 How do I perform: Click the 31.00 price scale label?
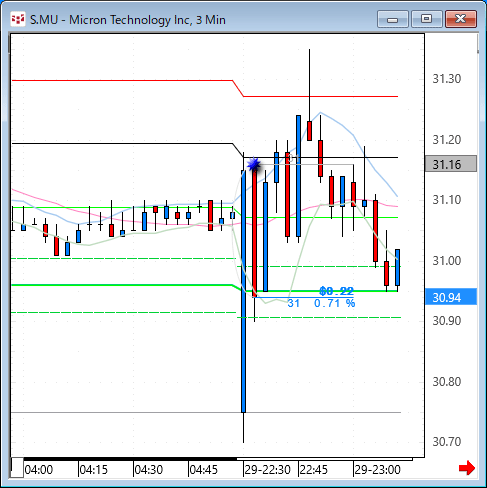click(x=447, y=261)
